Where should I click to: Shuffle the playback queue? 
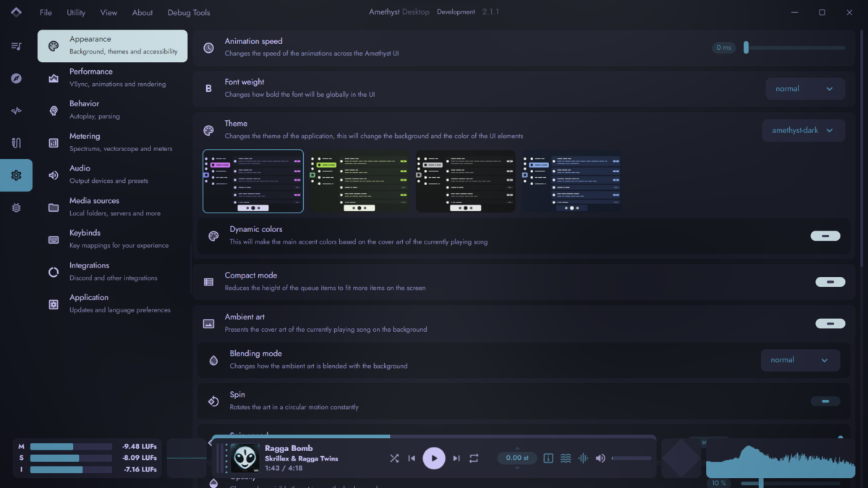click(394, 458)
